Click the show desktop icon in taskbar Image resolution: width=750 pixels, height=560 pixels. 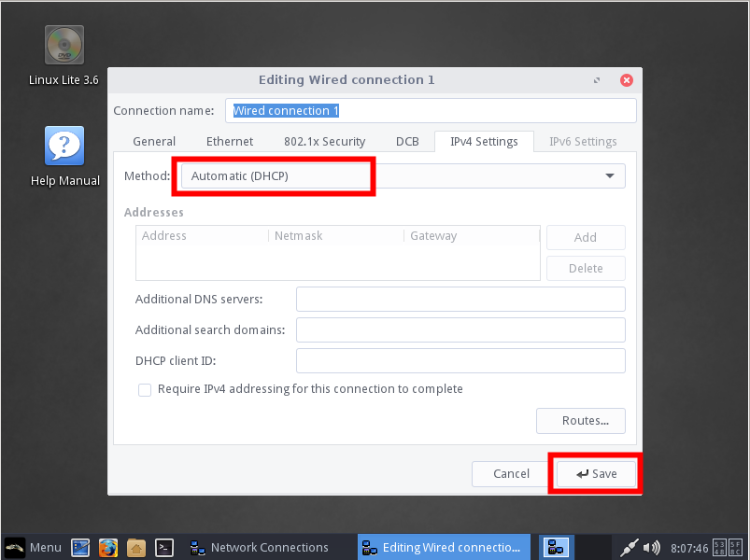pyautogui.click(x=81, y=548)
